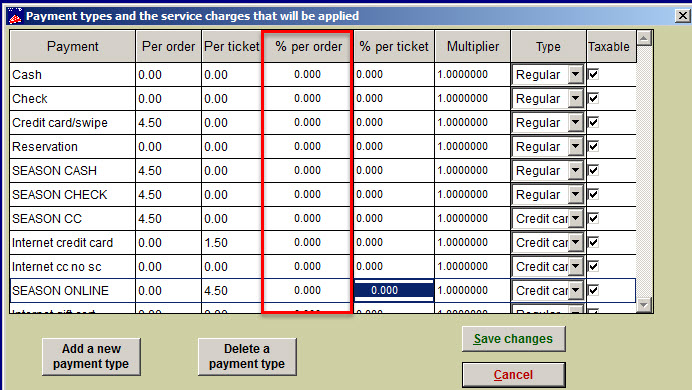Select SEASON CASH payment name cell
Image resolution: width=692 pixels, height=390 pixels.
point(72,171)
